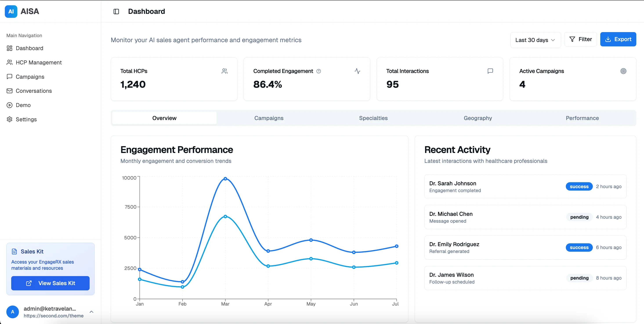Viewport: 644px width, 324px height.
Task: Toggle the sidebar panel next to Dashboard title
Action: (x=116, y=11)
